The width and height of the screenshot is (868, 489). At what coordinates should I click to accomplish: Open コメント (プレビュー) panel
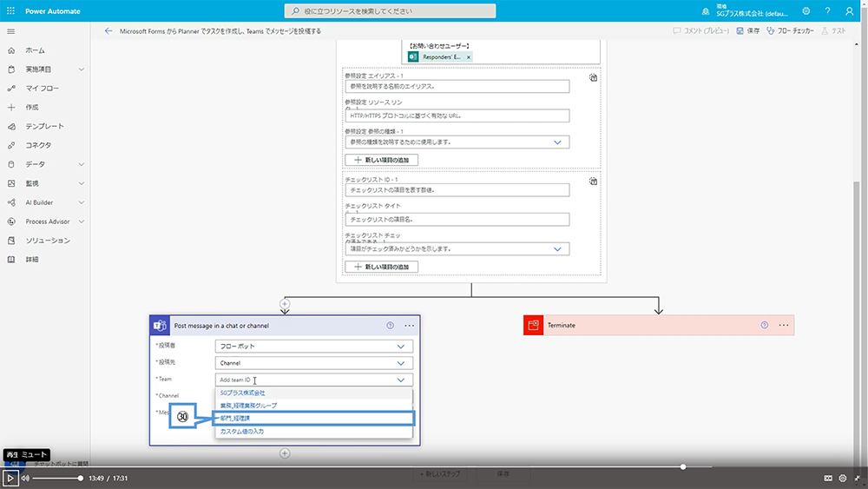pos(700,31)
